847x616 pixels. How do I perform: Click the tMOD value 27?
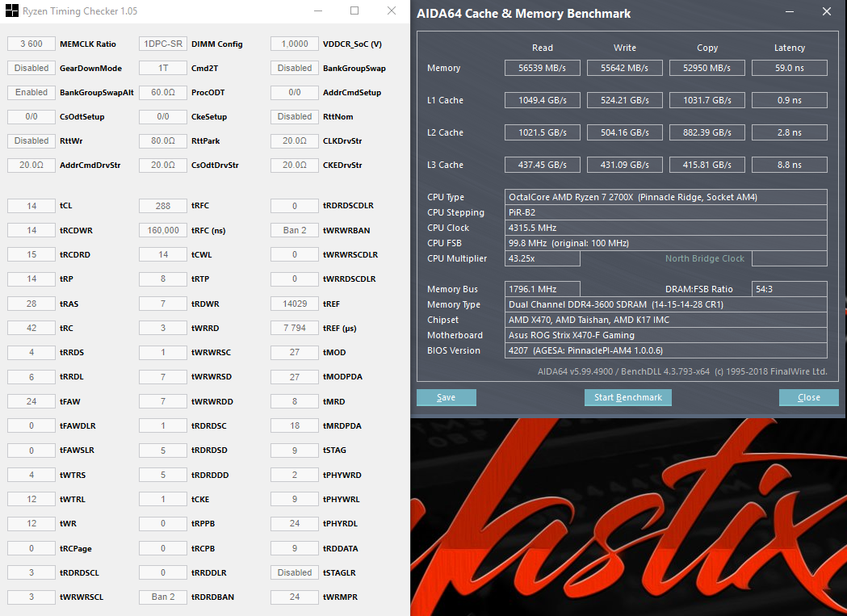click(x=295, y=352)
